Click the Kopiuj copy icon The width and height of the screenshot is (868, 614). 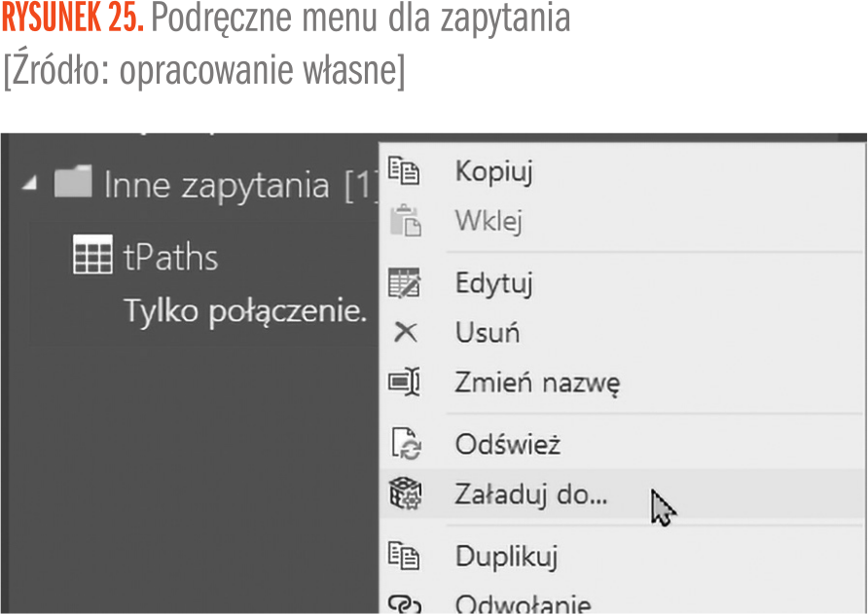coord(404,171)
